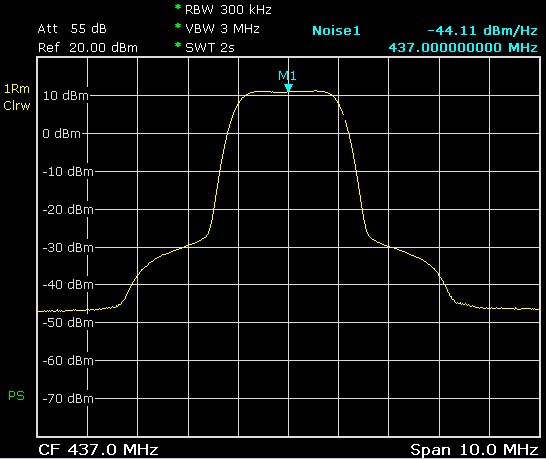Click the Att 55 dB attenuation label
546x459 pixels.
tap(72, 29)
